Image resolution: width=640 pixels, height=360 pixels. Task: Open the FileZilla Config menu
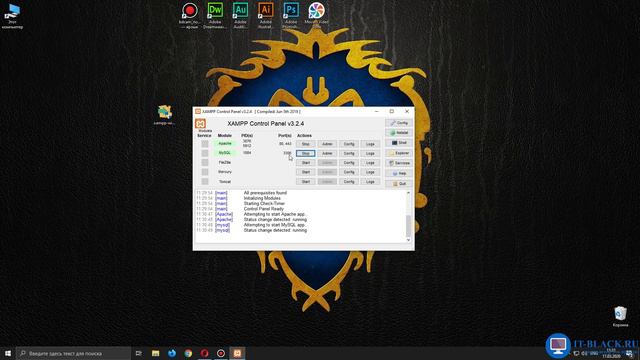[x=349, y=163]
